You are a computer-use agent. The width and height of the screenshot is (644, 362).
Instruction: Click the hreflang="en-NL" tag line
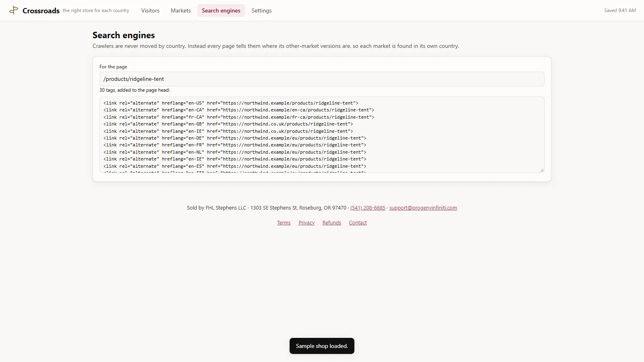235,152
